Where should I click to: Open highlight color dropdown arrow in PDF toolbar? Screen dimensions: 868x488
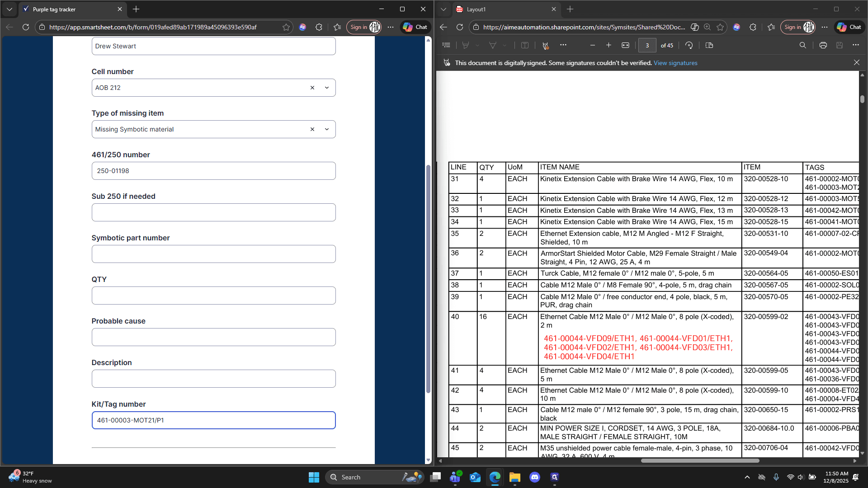click(477, 45)
